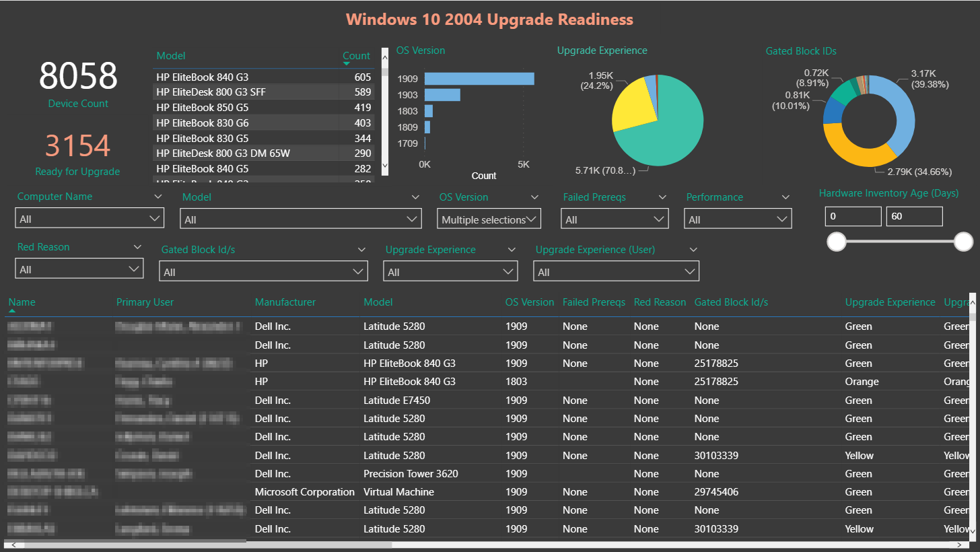Viewport: 980px width, 552px height.
Task: Expand the Gated Block Id/s dropdown
Action: 263,272
